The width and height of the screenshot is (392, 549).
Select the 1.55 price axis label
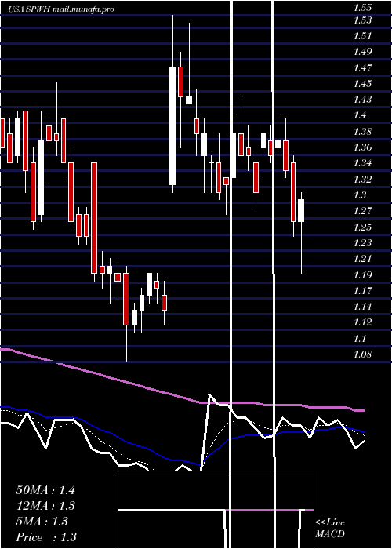coord(362,7)
